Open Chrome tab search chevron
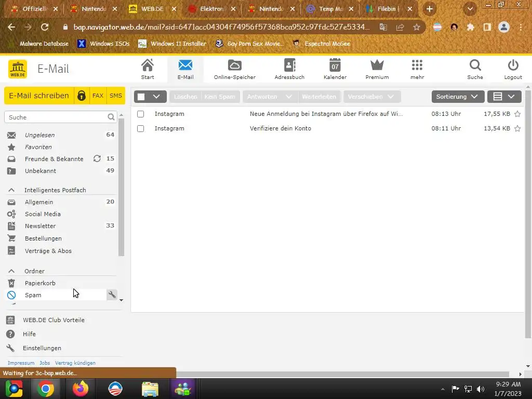 click(470, 9)
